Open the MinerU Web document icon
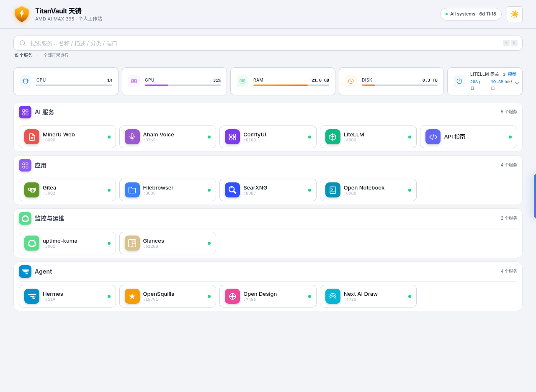 (x=32, y=137)
